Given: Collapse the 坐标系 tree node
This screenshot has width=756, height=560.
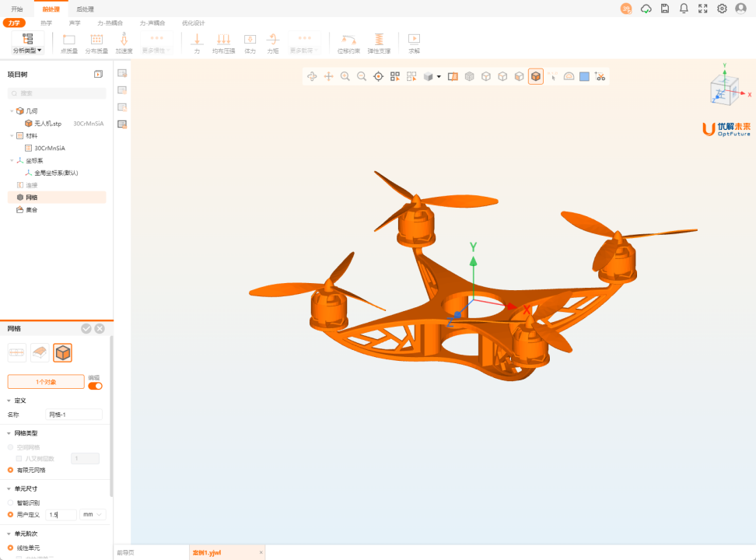Looking at the screenshot, I should click(12, 160).
